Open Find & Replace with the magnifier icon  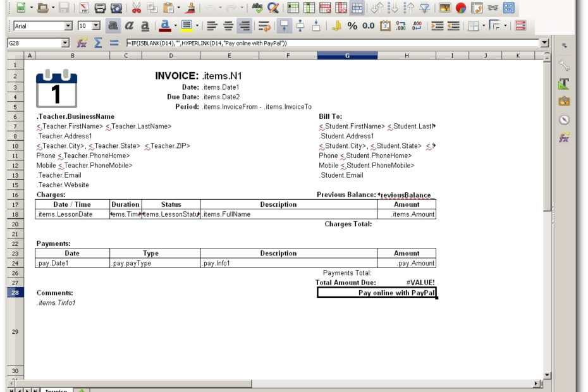(x=272, y=8)
